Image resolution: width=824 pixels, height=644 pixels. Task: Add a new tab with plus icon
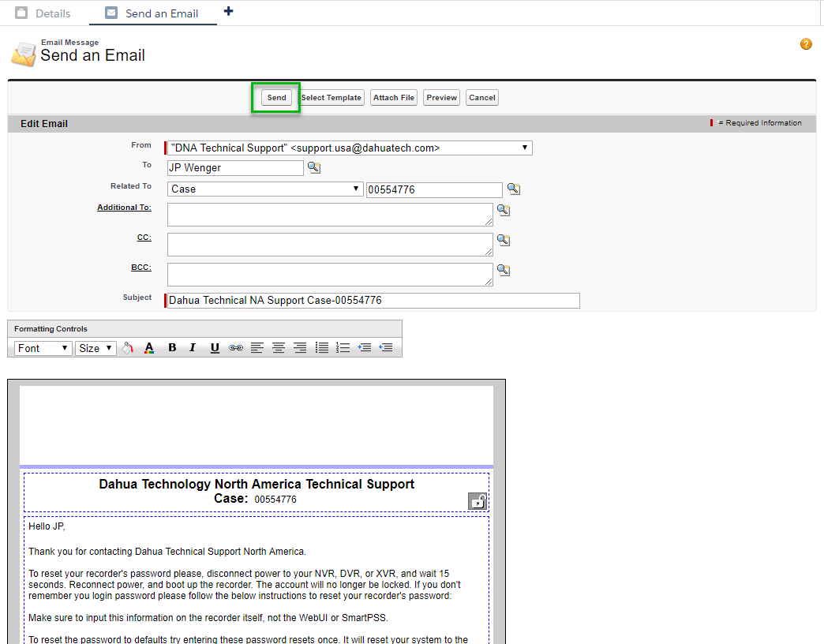click(x=228, y=11)
